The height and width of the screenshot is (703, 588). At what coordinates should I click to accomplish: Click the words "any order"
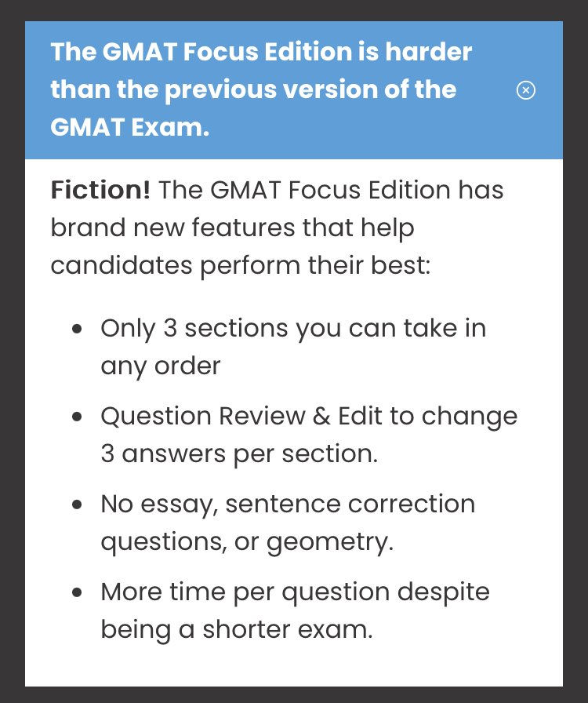pyautogui.click(x=160, y=366)
